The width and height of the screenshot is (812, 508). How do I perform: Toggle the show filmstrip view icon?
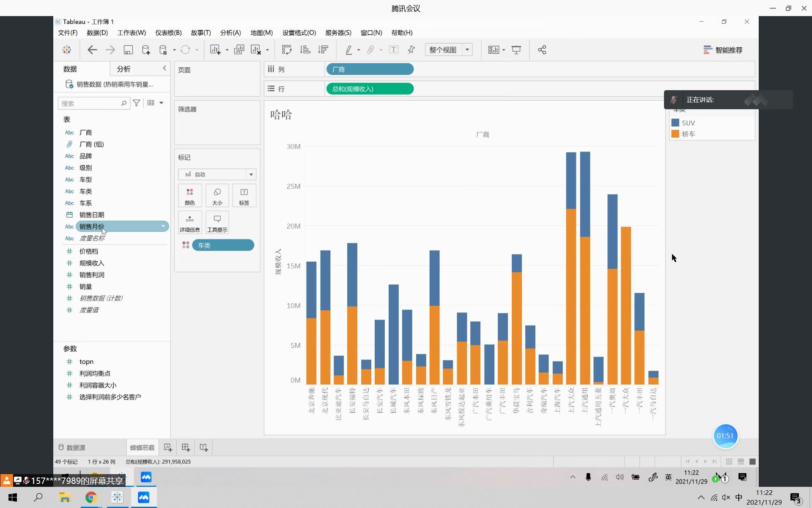(741, 461)
